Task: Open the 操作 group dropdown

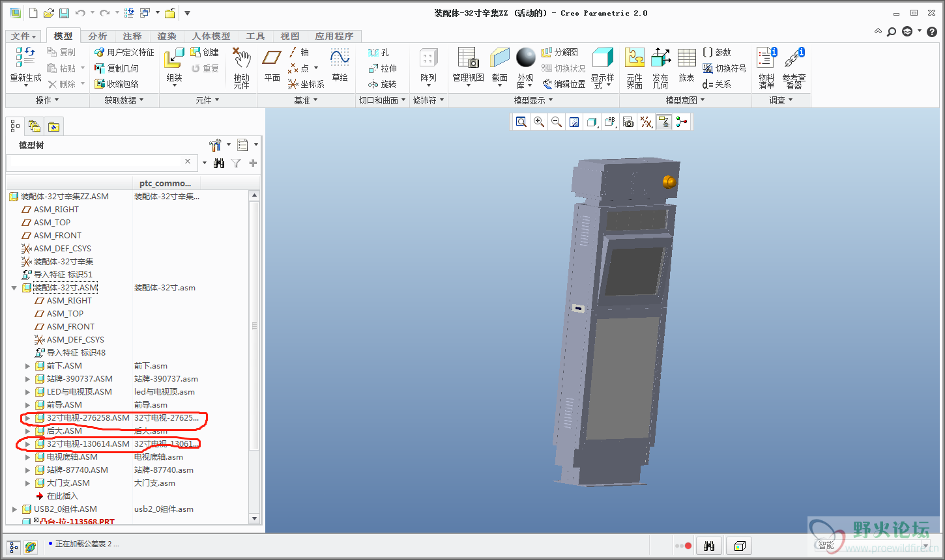Action: tap(47, 100)
